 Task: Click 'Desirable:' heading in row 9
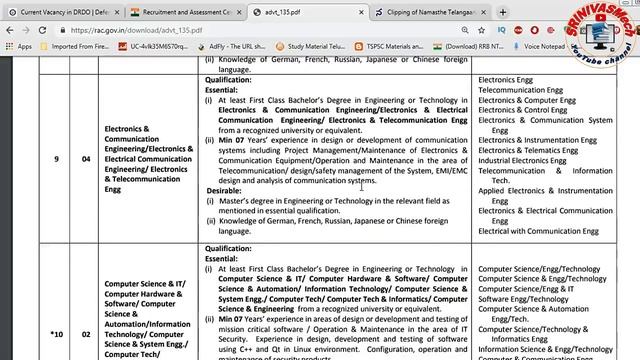coord(224,191)
